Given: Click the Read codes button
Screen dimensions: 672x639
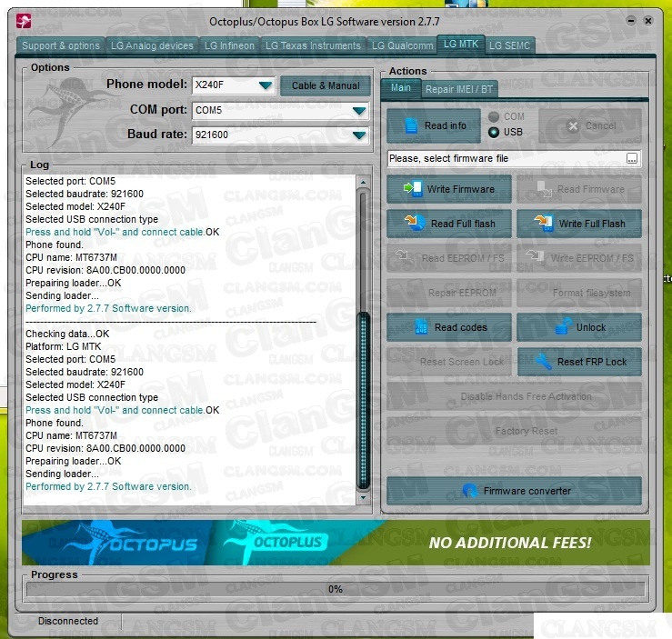Looking at the screenshot, I should pyautogui.click(x=448, y=327).
